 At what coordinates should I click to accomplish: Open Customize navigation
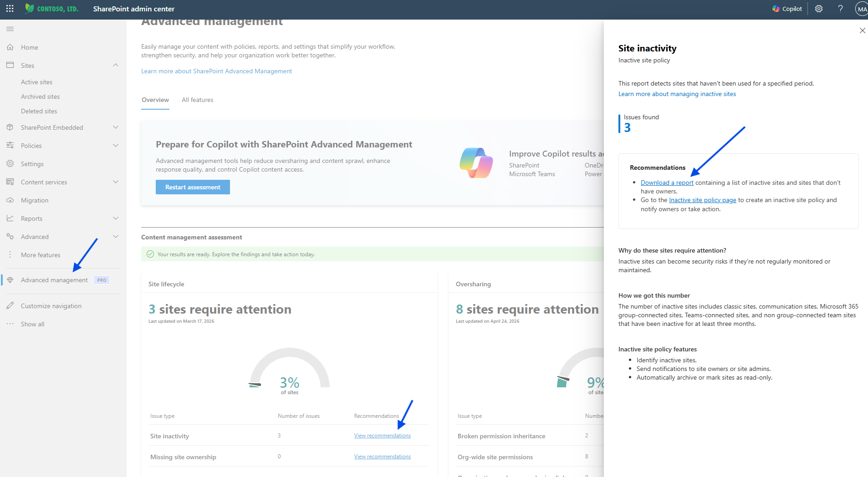51,306
